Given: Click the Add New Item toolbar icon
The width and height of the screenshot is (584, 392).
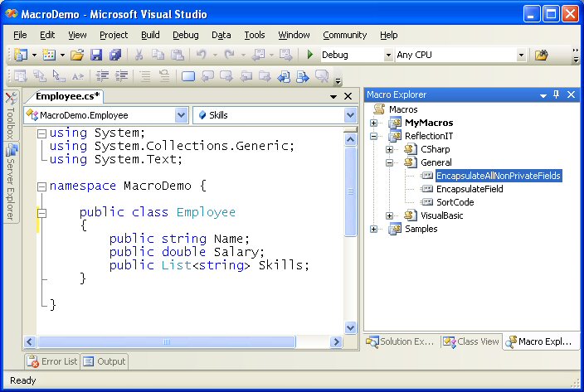Looking at the screenshot, I should 49,55.
